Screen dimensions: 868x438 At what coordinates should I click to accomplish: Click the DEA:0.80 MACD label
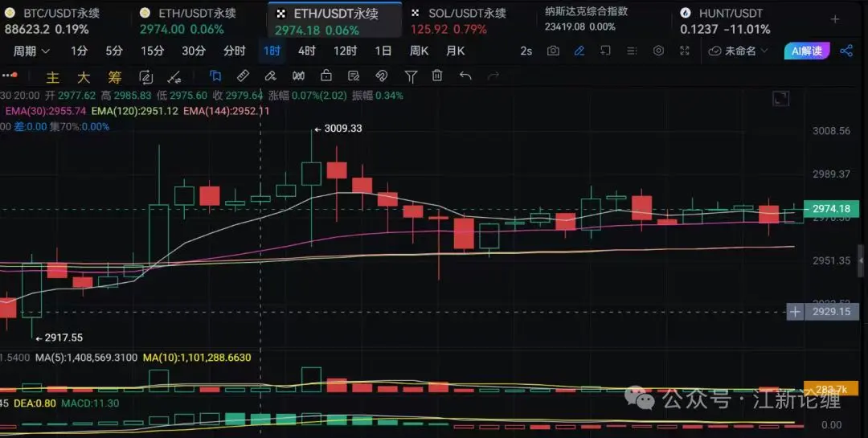tap(35, 403)
